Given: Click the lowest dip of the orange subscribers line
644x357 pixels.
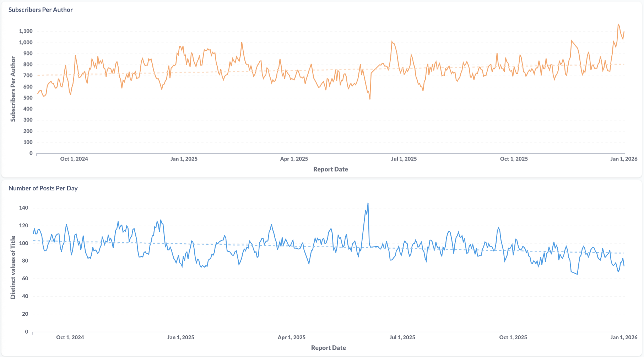Looking at the screenshot, I should 370,99.
